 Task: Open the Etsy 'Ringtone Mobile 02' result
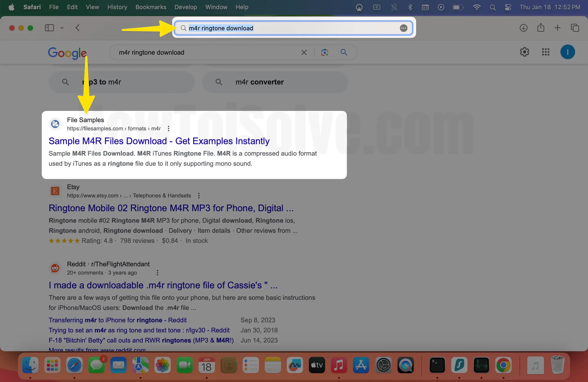(x=171, y=208)
